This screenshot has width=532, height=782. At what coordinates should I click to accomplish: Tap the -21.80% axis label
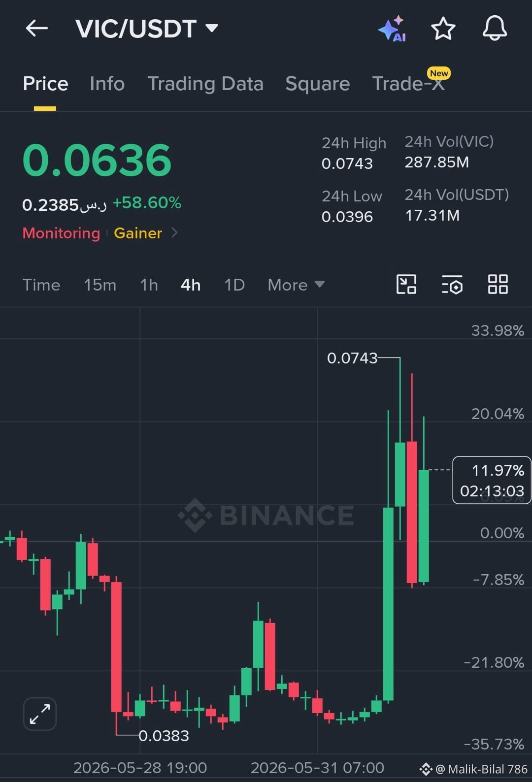pyautogui.click(x=494, y=662)
